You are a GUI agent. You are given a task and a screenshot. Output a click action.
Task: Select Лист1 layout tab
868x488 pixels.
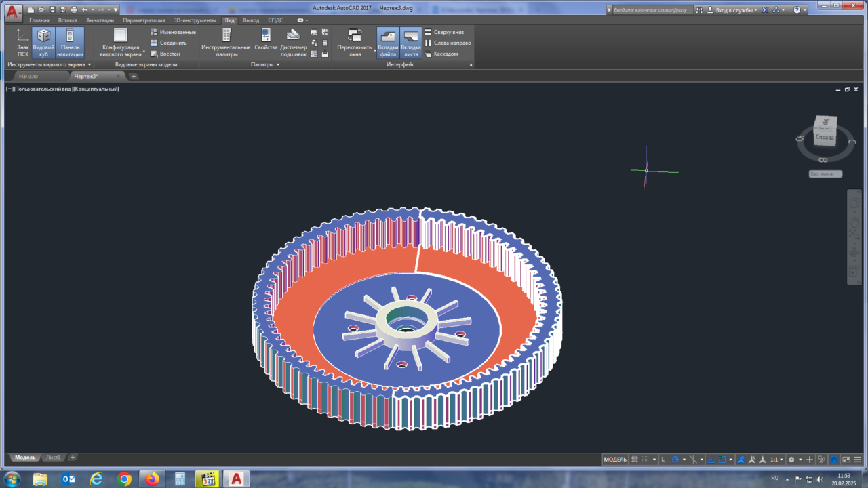[x=53, y=457]
